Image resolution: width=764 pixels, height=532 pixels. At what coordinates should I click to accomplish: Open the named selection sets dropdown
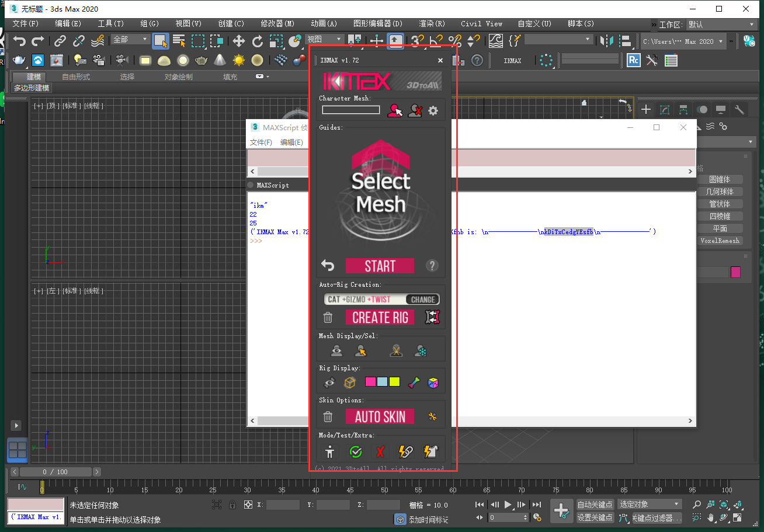(558, 39)
